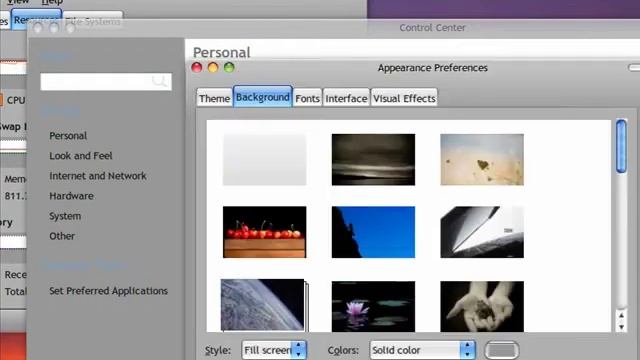This screenshot has width=640, height=360.
Task: Pick the blue sky silhouette wallpaper
Action: click(x=373, y=232)
